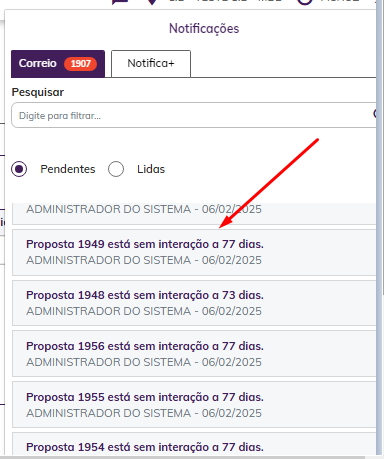Open the Proposta 1956 notification

[x=194, y=354]
